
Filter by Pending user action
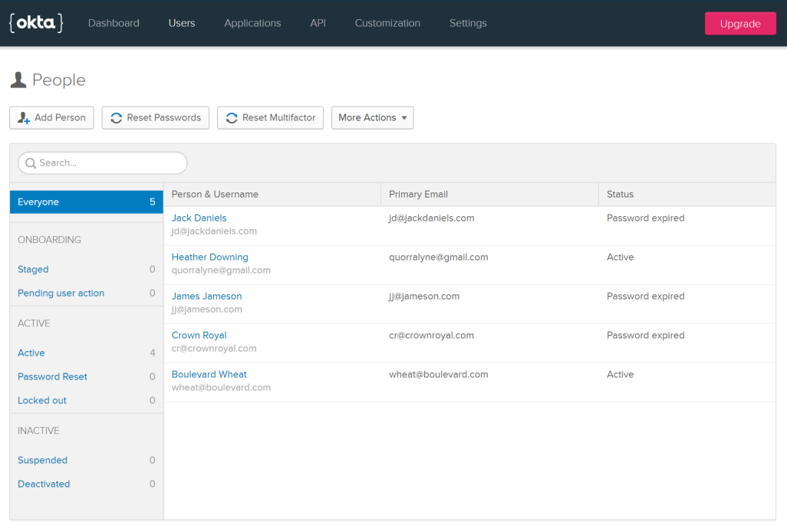(61, 294)
